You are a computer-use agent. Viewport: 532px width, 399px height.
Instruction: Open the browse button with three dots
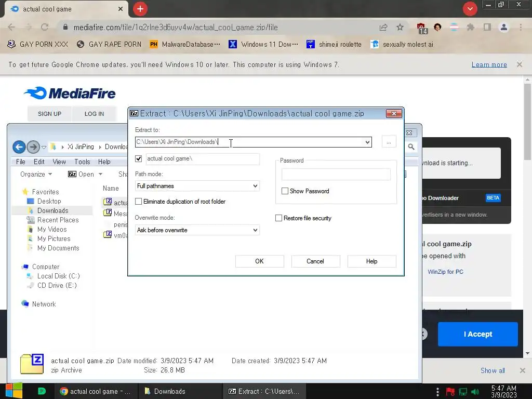coord(389,142)
